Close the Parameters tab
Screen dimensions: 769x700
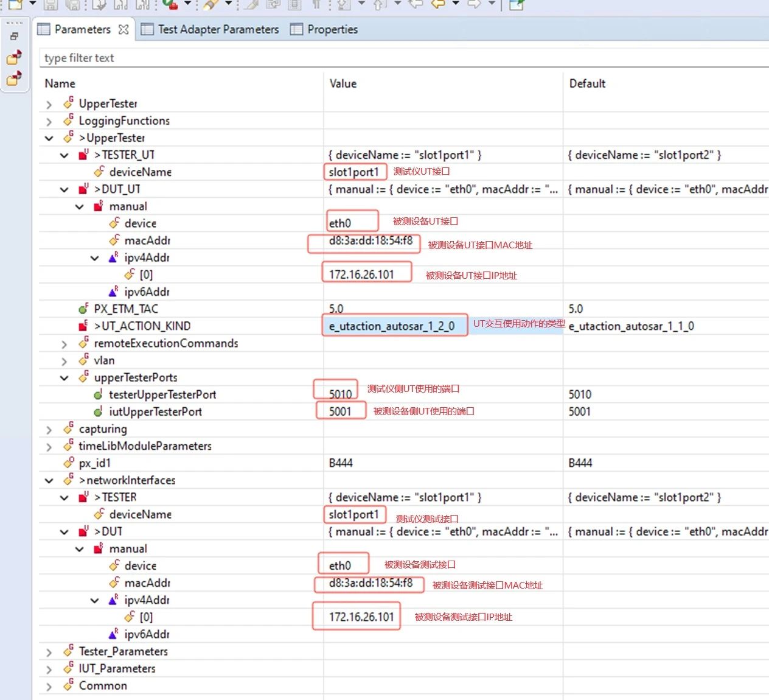(x=124, y=29)
